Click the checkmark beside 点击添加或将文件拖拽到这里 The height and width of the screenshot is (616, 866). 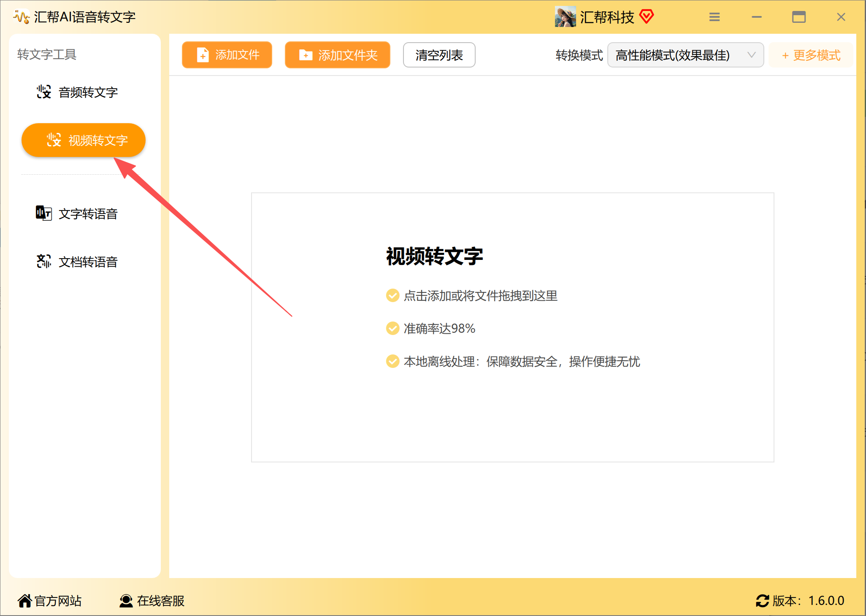tap(392, 295)
